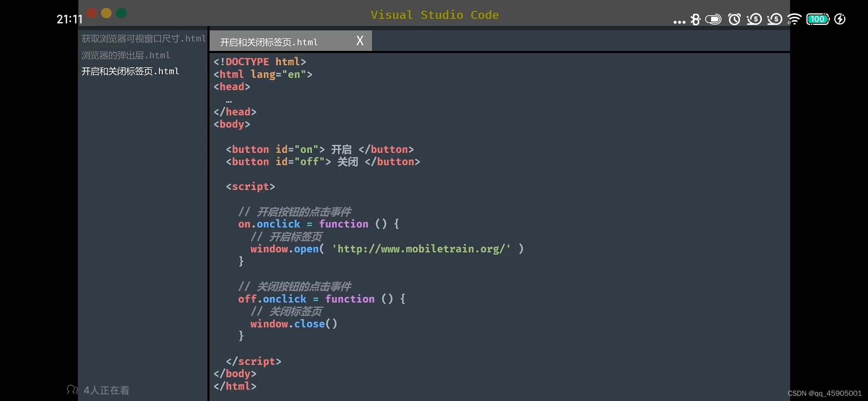Expand the collapsed ellipsis inside head tag
Viewport: 868px width, 401px height.
click(x=229, y=101)
